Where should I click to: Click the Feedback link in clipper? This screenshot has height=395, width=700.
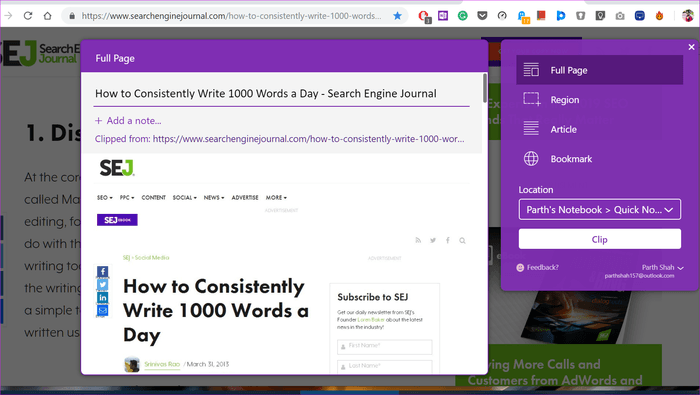coord(538,267)
